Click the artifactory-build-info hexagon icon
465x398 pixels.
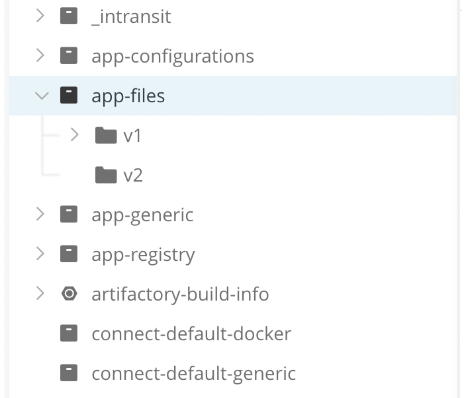click(69, 294)
